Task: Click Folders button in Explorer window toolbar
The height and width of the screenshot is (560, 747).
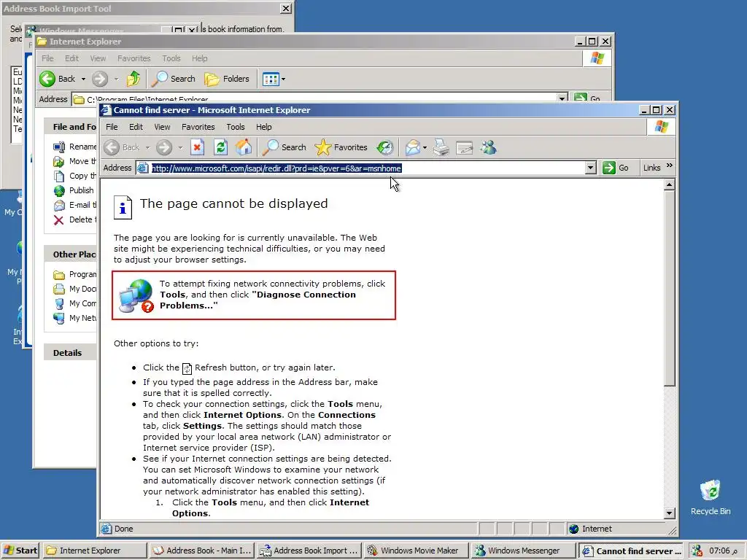Action: click(228, 79)
